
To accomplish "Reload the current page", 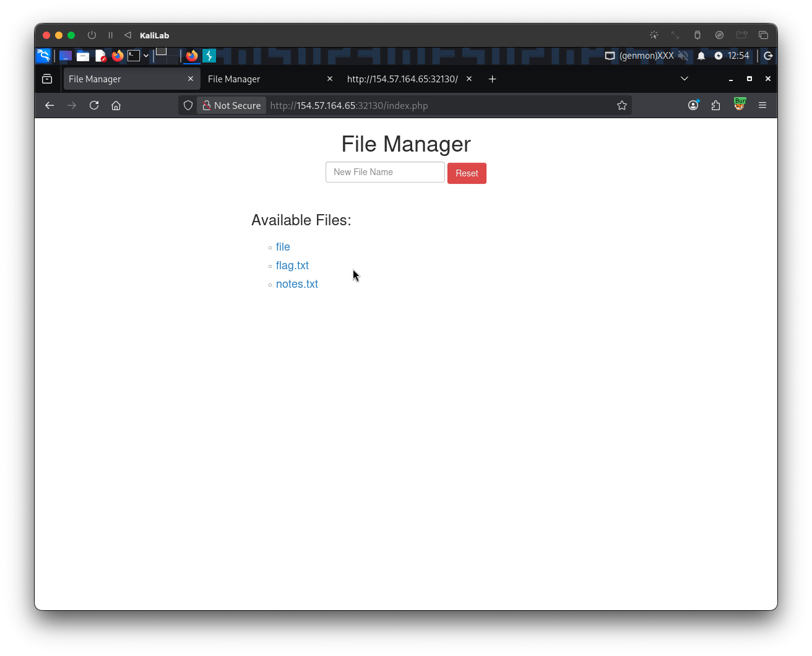I will pyautogui.click(x=94, y=105).
